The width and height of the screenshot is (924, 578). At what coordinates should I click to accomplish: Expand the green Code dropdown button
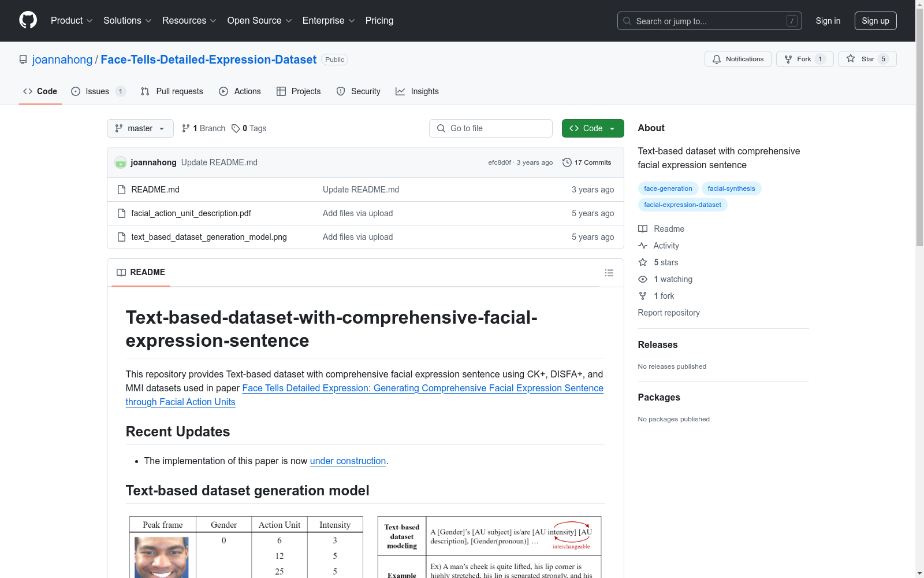593,128
